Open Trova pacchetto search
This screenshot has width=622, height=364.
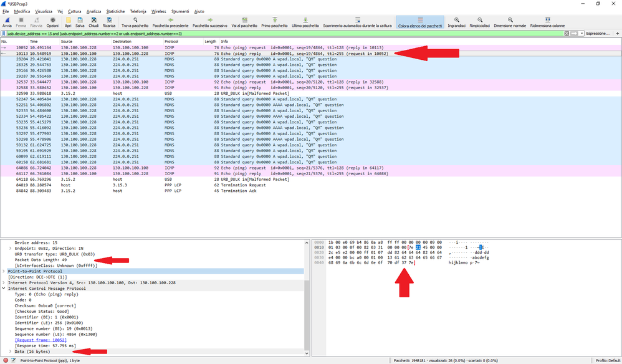(x=135, y=22)
